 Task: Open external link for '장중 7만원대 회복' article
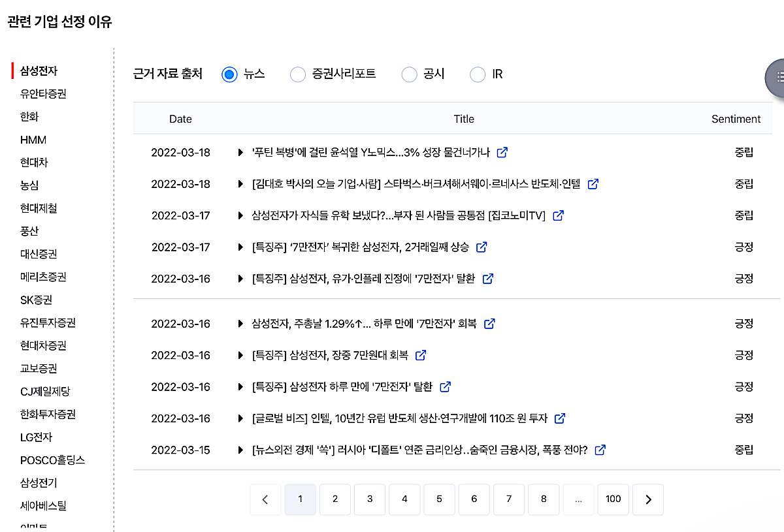[421, 355]
